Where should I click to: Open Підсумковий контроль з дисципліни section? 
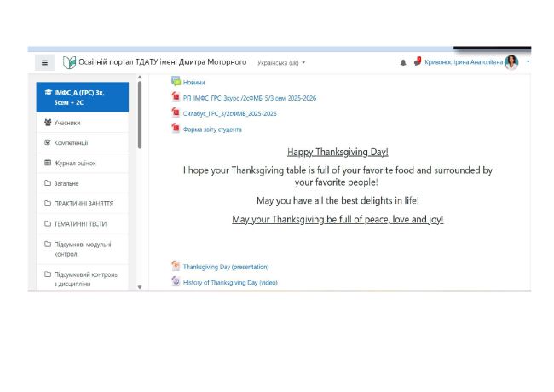[x=83, y=279]
